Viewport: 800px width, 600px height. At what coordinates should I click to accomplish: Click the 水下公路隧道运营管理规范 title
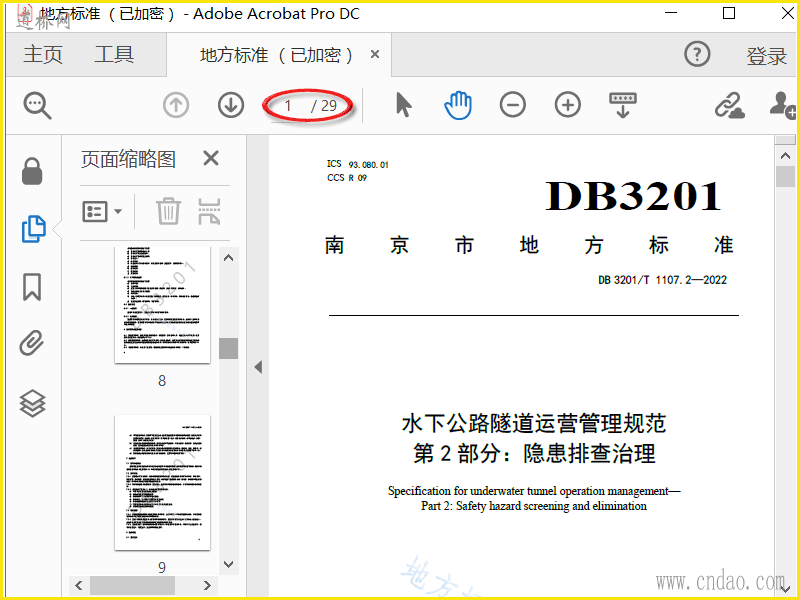pyautogui.click(x=534, y=423)
